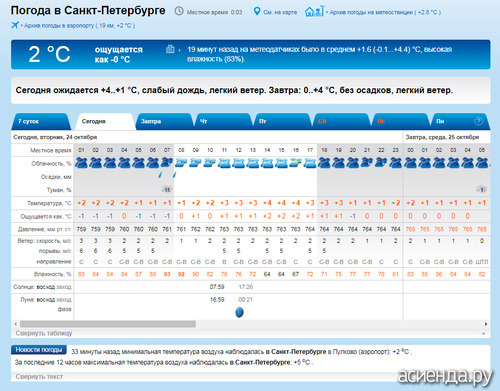Click the Влажность, % row label
Image resolution: width=500 pixels, height=391 pixels.
pyautogui.click(x=53, y=274)
